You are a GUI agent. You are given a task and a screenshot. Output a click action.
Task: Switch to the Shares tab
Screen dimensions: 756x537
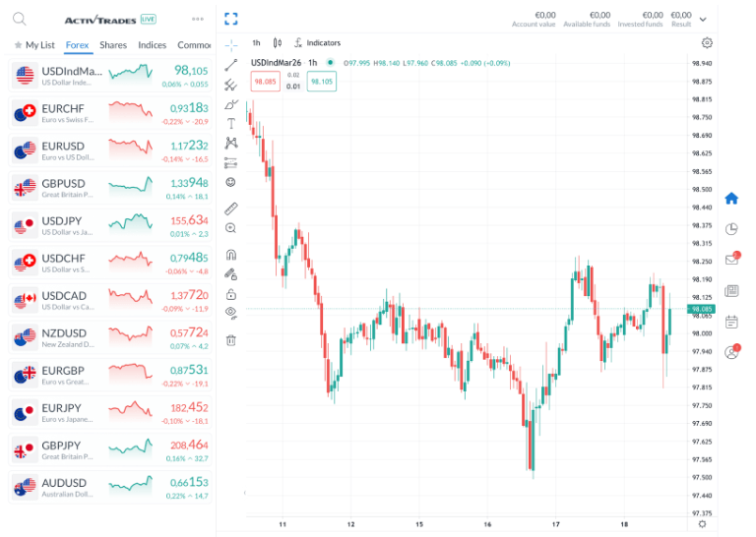pos(113,45)
